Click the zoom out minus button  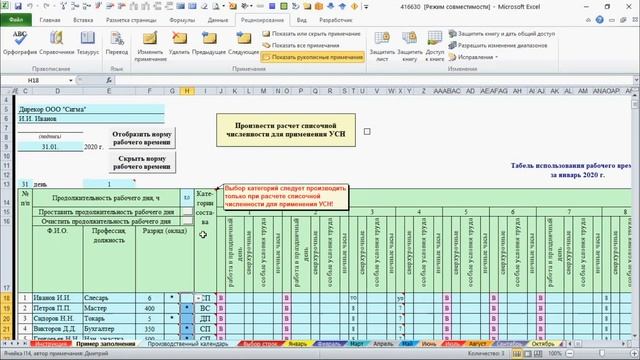[570, 354]
